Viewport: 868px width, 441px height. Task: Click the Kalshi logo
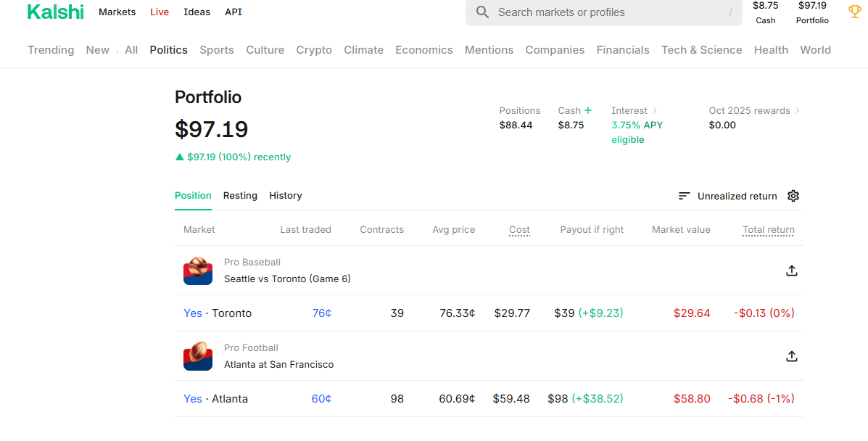point(55,12)
